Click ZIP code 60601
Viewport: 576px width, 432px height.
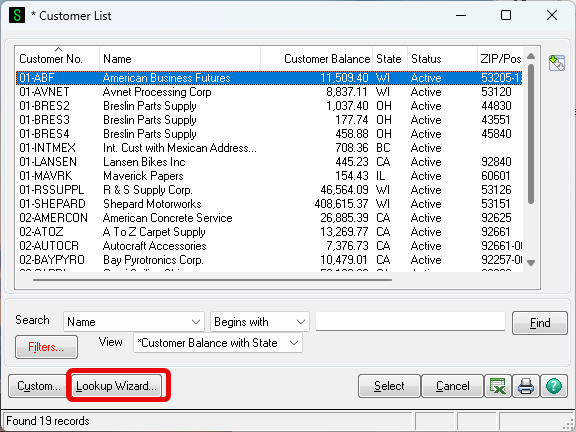(x=496, y=176)
